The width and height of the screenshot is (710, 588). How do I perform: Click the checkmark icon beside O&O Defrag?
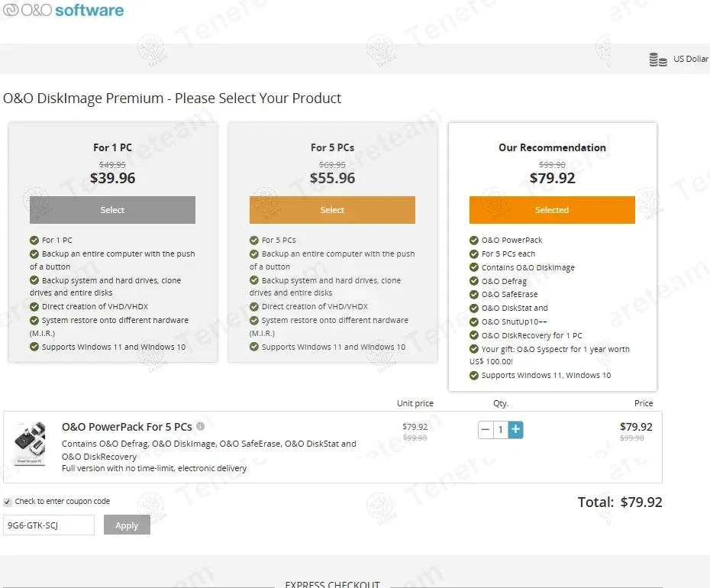point(474,281)
